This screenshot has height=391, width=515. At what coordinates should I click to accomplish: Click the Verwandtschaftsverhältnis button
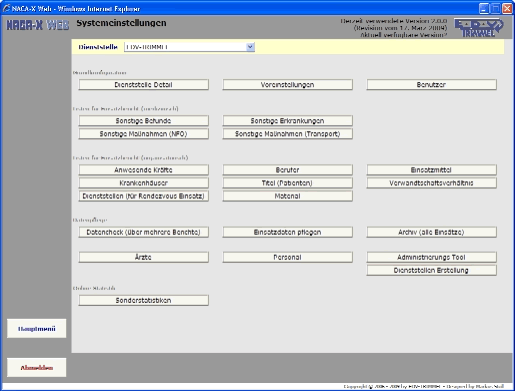432,183
